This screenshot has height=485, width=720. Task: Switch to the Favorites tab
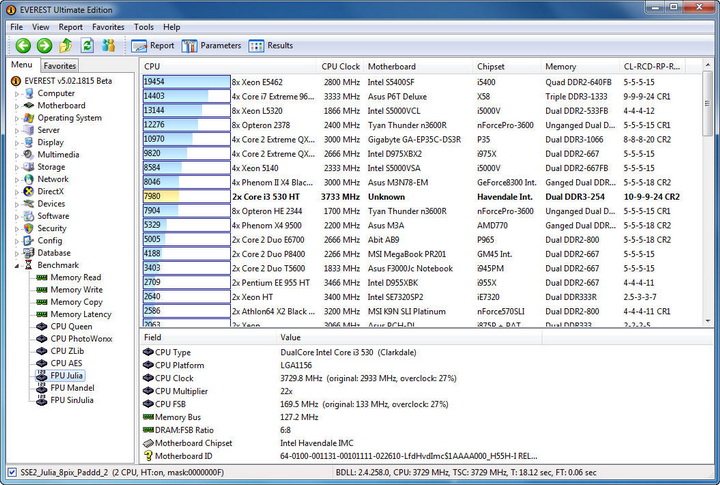[x=59, y=66]
